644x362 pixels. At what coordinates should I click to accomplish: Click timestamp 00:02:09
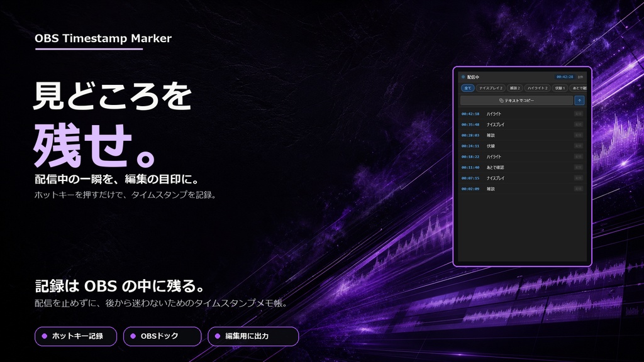coord(470,189)
